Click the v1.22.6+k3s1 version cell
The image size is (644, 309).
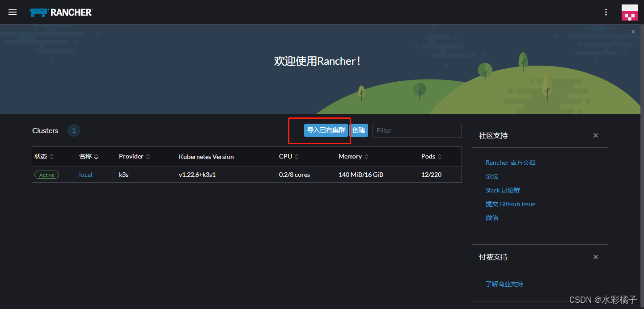197,175
